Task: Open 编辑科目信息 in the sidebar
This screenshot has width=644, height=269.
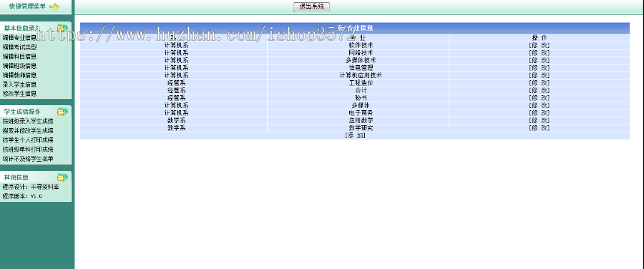Action: click(x=20, y=57)
